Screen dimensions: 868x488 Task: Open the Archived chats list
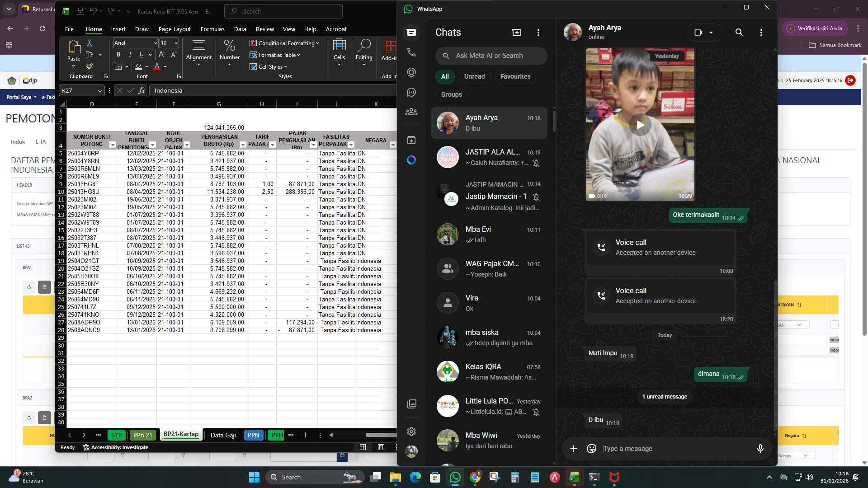411,140
